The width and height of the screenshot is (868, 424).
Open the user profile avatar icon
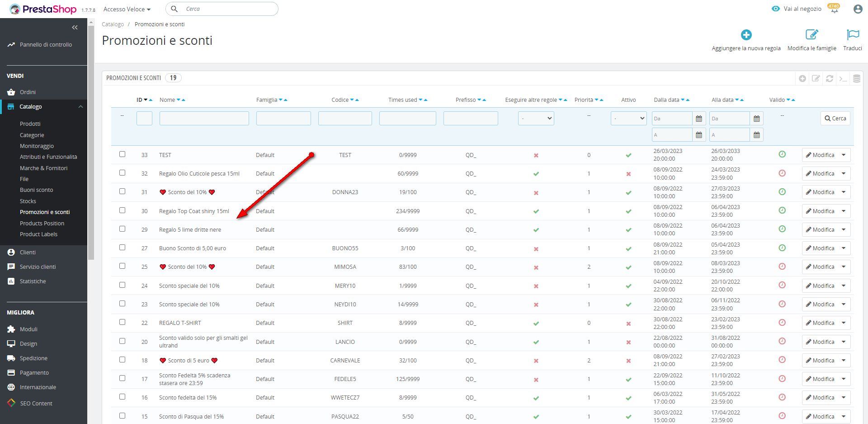click(x=858, y=9)
